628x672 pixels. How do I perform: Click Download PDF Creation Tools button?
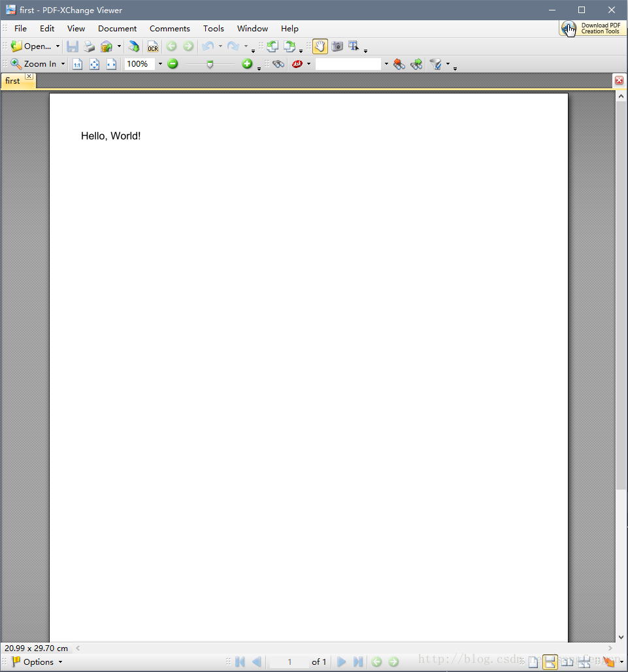point(593,28)
